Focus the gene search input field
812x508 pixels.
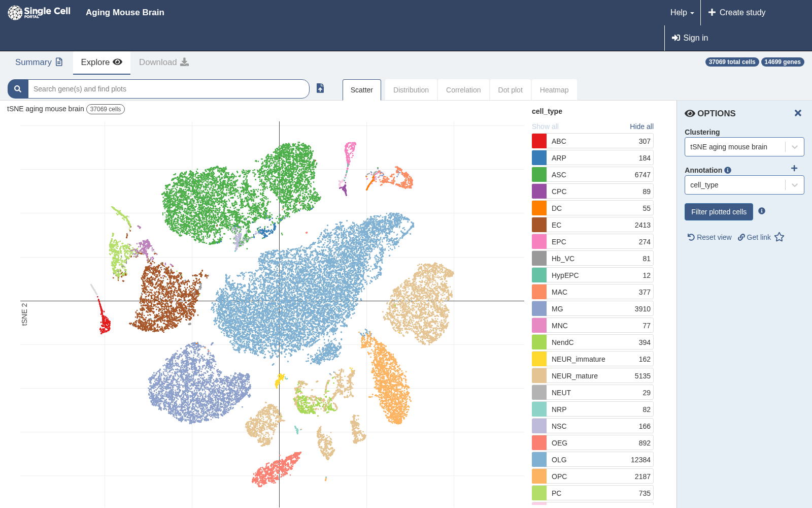click(x=168, y=89)
